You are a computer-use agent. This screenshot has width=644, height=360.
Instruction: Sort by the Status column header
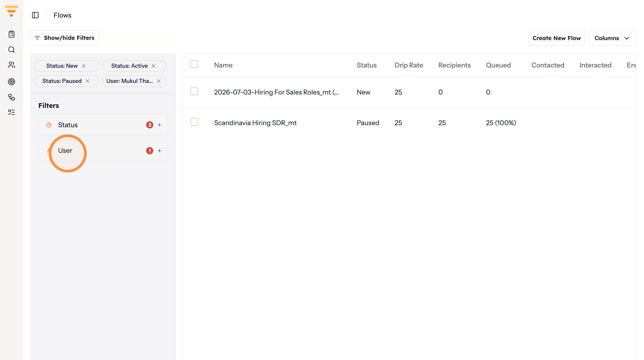367,65
